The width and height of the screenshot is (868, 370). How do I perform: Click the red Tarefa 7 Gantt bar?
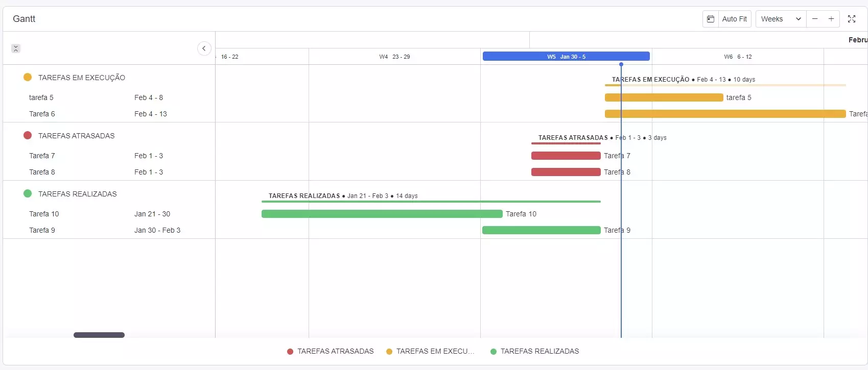coord(566,156)
